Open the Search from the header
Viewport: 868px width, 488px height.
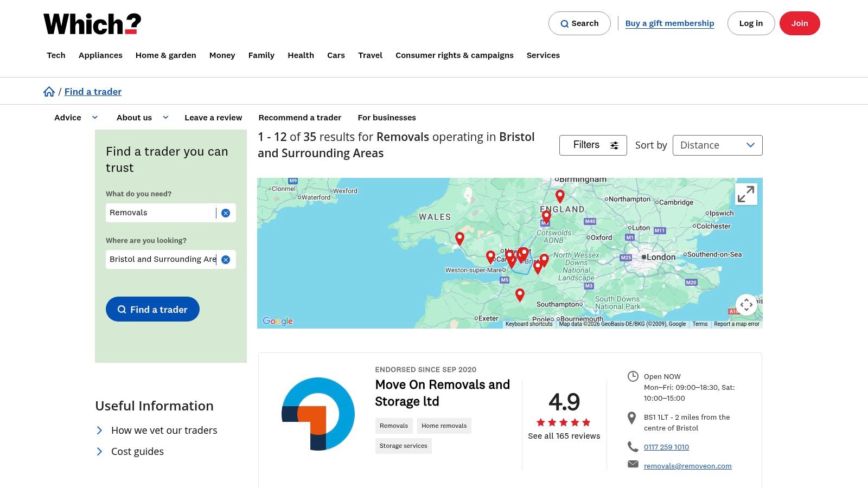pos(579,23)
